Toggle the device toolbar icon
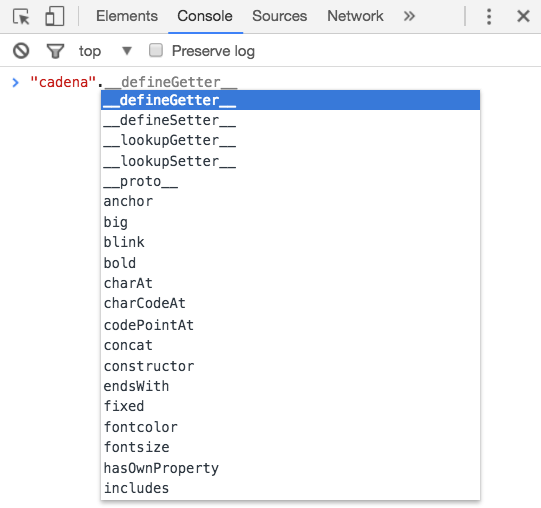The image size is (541, 508). coord(55,16)
